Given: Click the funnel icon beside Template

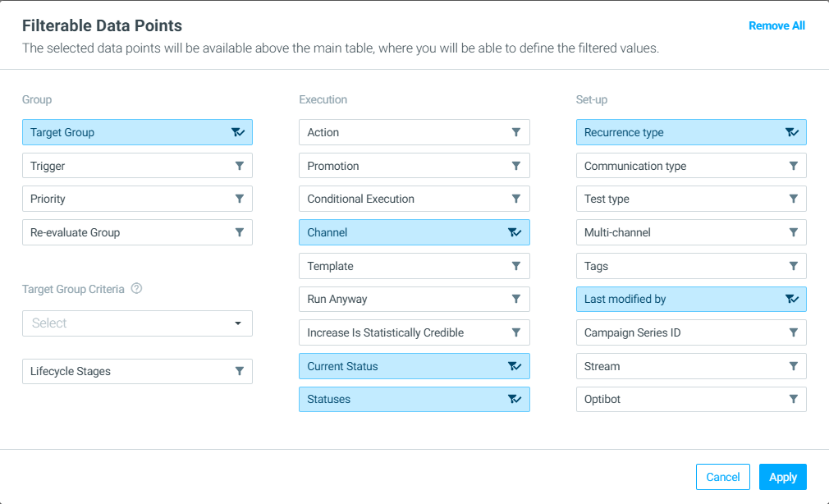Looking at the screenshot, I should coord(516,266).
